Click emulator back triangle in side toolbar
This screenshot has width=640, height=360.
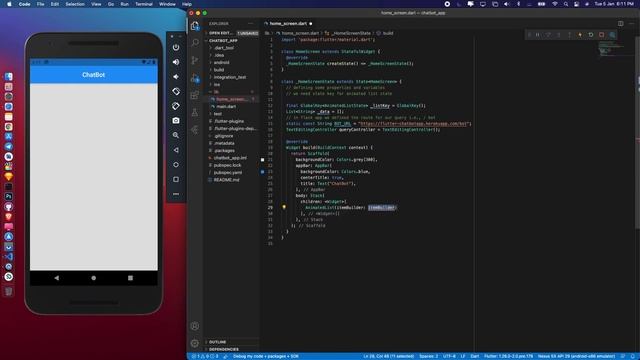[176, 150]
